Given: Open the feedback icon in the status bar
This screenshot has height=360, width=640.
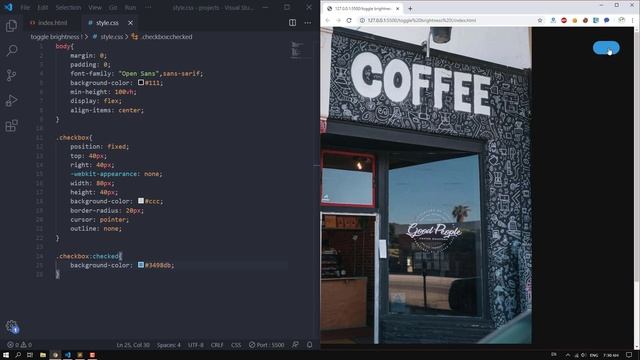Looking at the screenshot, I should point(295,345).
